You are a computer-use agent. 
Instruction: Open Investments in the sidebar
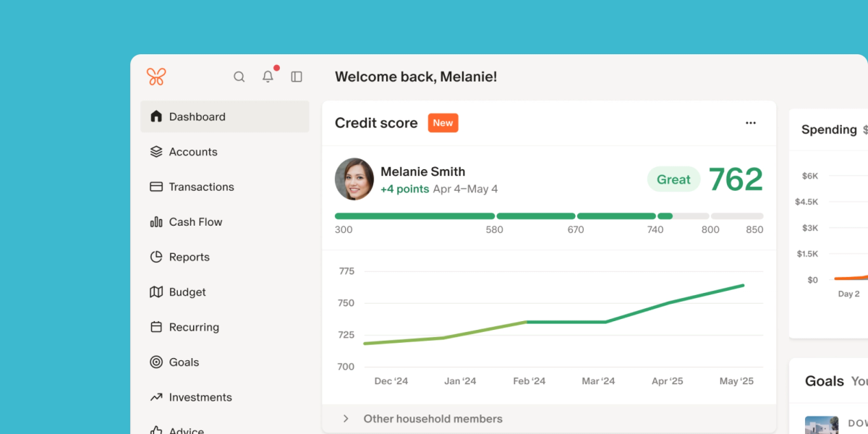(x=225, y=397)
